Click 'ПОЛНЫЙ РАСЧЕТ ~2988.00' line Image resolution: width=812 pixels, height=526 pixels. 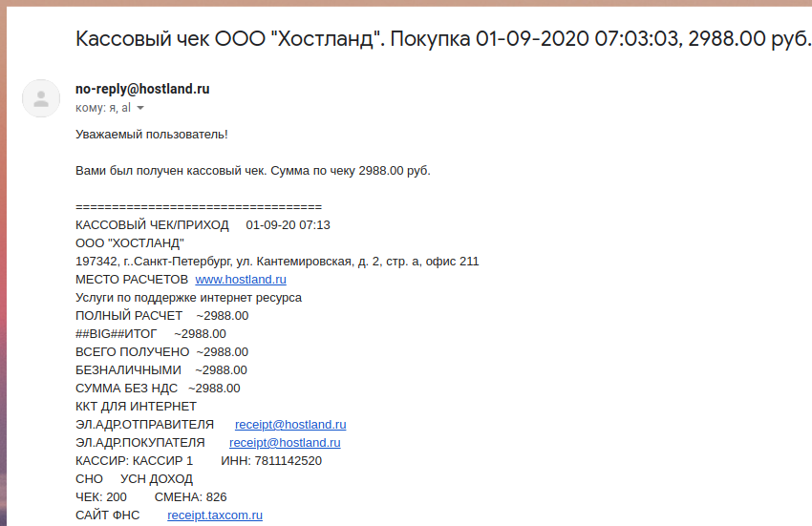162,316
